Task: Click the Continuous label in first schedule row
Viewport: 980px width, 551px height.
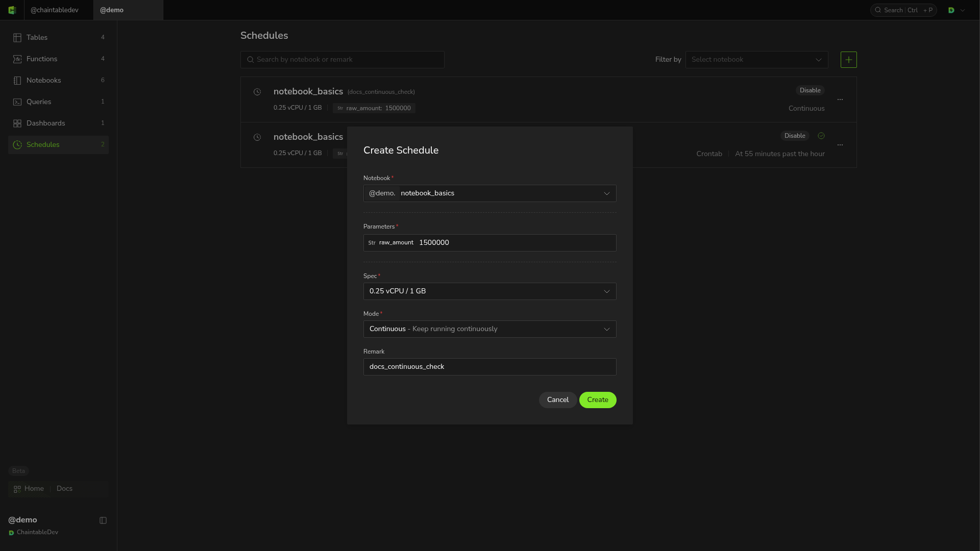Action: [806, 109]
